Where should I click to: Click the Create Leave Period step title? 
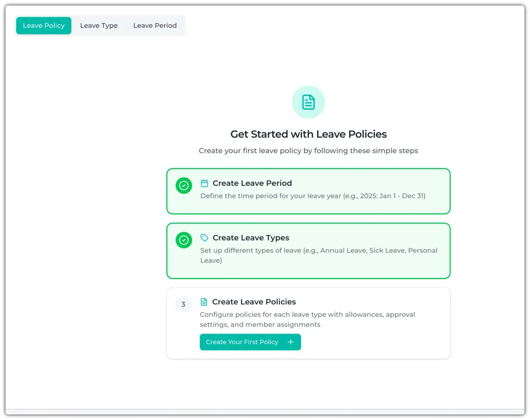pyautogui.click(x=252, y=183)
